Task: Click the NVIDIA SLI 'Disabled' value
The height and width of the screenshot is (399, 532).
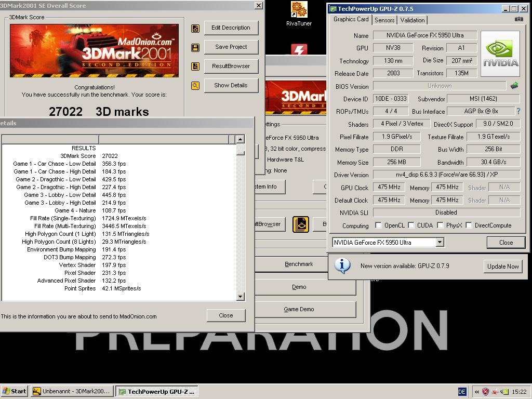Action: click(446, 212)
